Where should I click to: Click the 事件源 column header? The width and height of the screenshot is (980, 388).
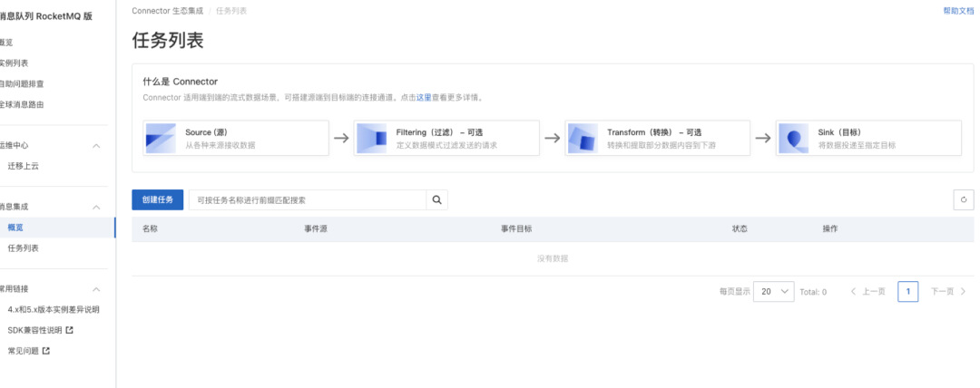(316, 229)
